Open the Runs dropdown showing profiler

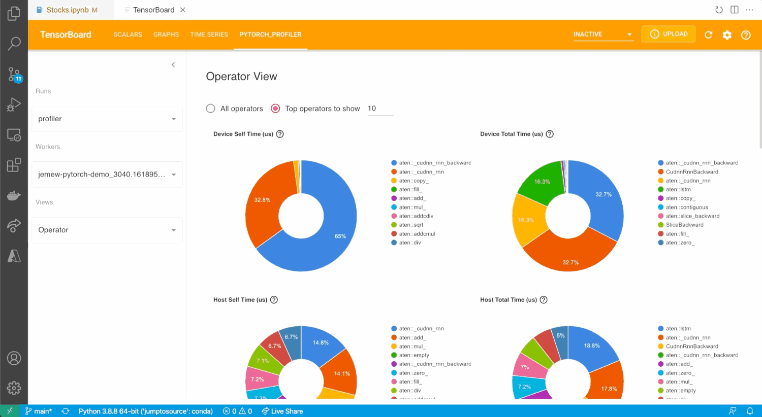[x=107, y=119]
